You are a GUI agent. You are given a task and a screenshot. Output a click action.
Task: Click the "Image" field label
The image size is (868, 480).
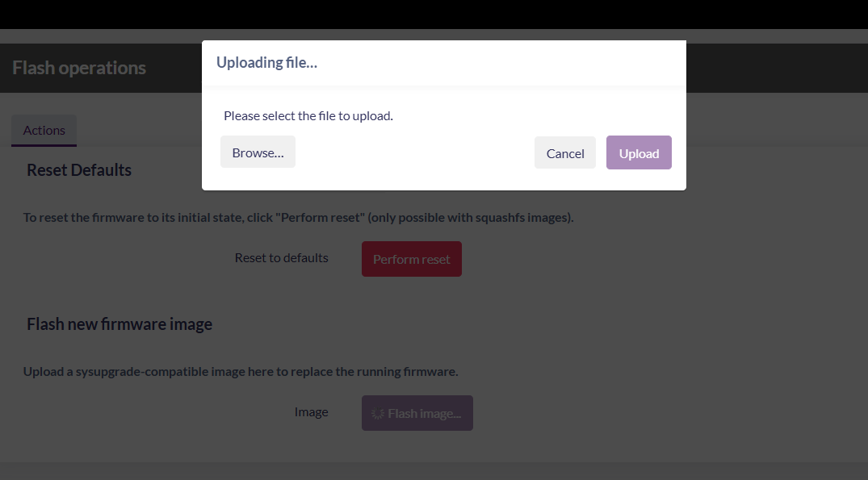pos(311,412)
